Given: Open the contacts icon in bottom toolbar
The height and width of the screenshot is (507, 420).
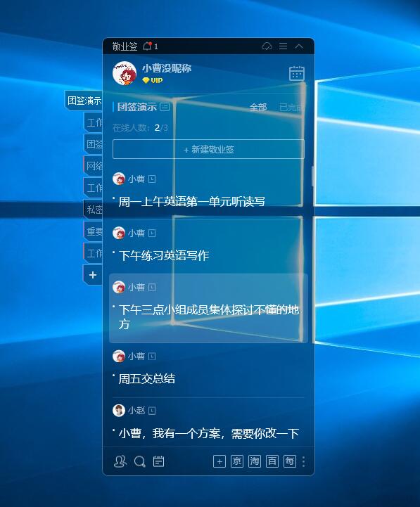Looking at the screenshot, I should 120,461.
